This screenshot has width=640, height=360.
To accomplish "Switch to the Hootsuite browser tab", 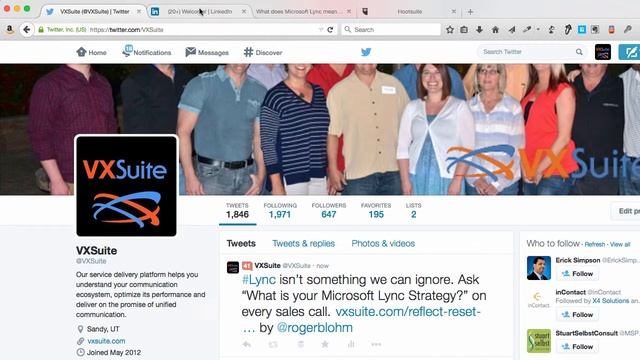I will pyautogui.click(x=409, y=12).
